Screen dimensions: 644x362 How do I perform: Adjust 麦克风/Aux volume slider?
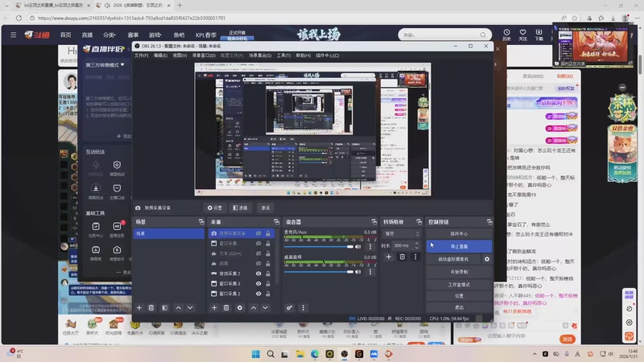tap(319, 247)
